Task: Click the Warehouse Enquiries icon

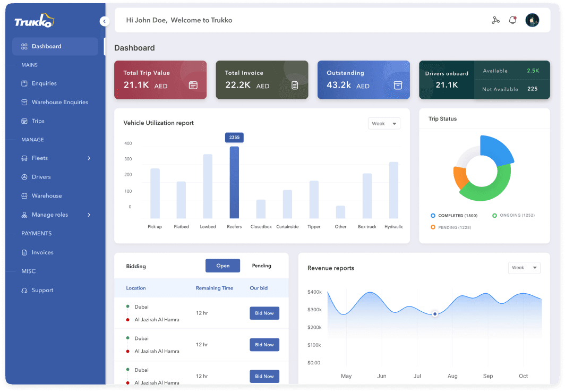Action: pos(24,103)
